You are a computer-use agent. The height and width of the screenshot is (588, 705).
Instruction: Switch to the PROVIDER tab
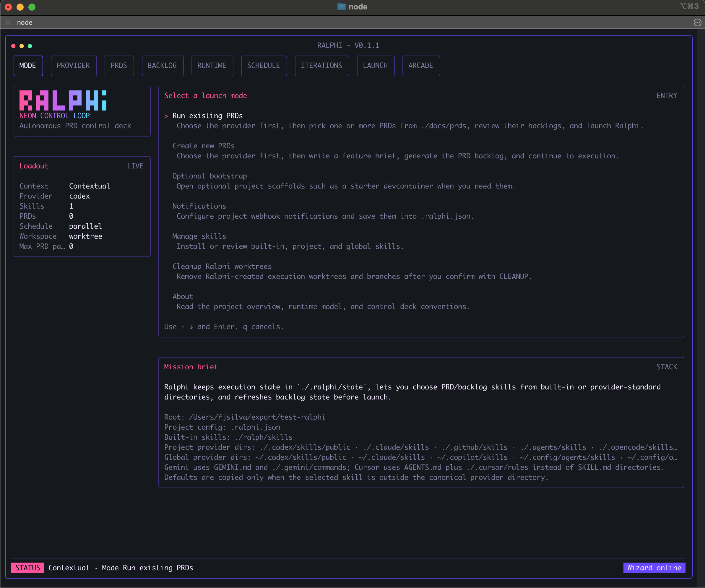click(x=74, y=66)
